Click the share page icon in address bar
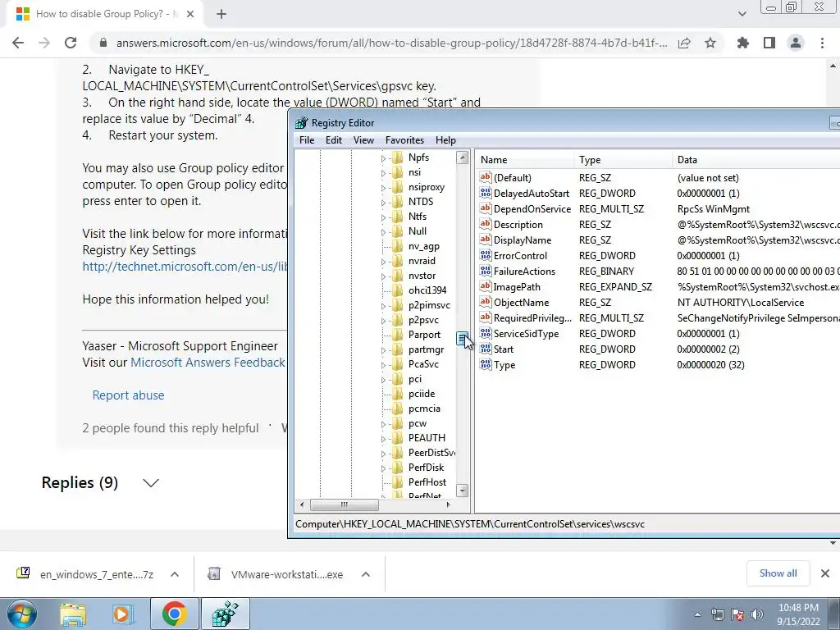840x630 pixels. (684, 43)
